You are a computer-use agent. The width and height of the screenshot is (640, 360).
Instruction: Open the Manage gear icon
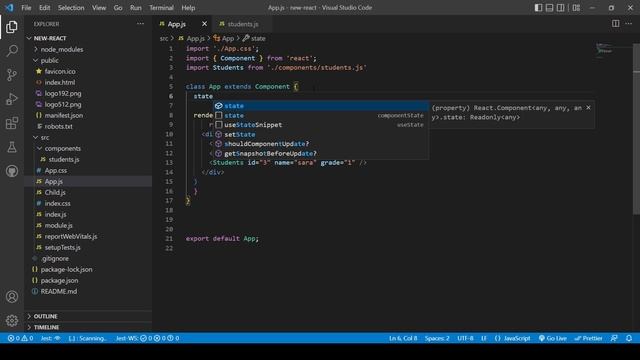click(x=12, y=321)
